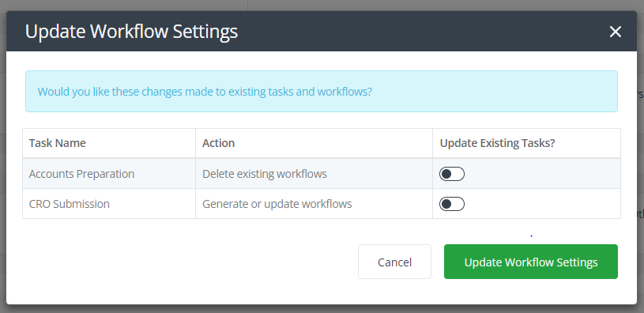Click 'Generate or update workflows' action cell

coord(314,204)
